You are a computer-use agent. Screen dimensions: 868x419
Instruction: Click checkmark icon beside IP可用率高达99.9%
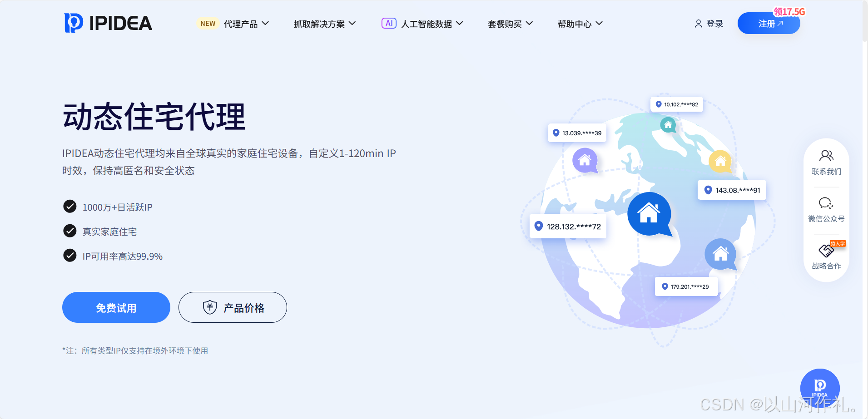(70, 256)
